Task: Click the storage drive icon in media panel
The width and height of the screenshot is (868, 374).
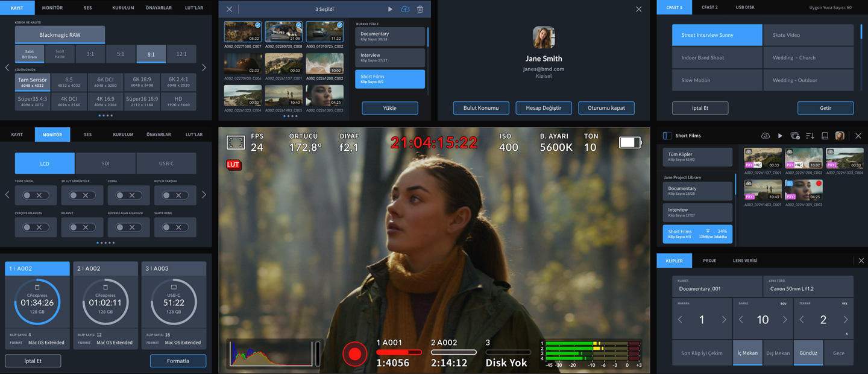Action: (825, 136)
